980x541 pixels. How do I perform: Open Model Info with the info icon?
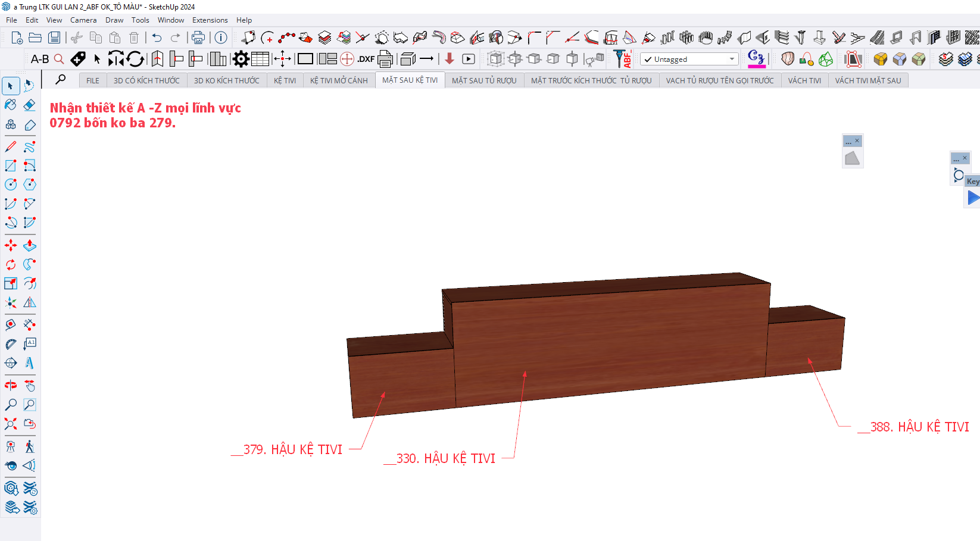[221, 38]
